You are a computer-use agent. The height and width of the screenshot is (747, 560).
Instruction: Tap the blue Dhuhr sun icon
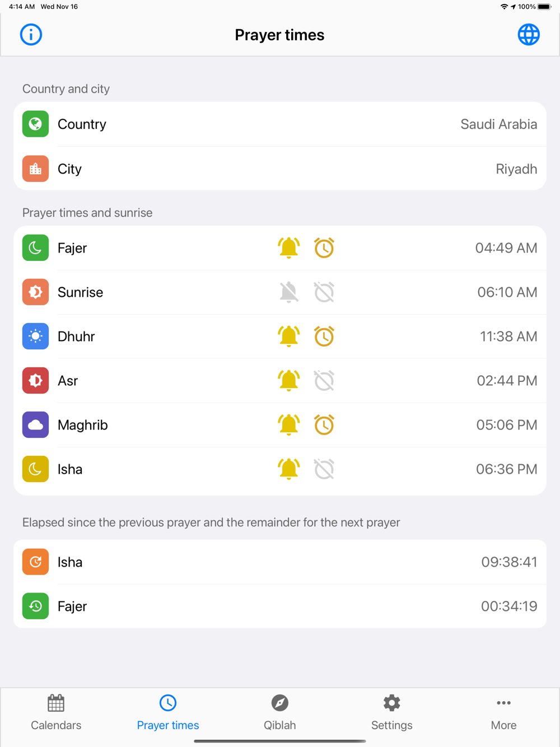point(35,337)
